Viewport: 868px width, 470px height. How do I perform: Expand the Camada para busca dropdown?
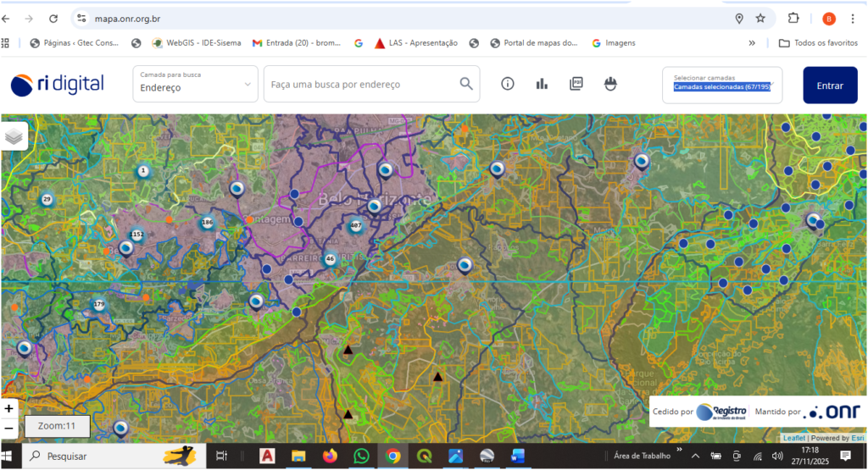click(x=195, y=84)
